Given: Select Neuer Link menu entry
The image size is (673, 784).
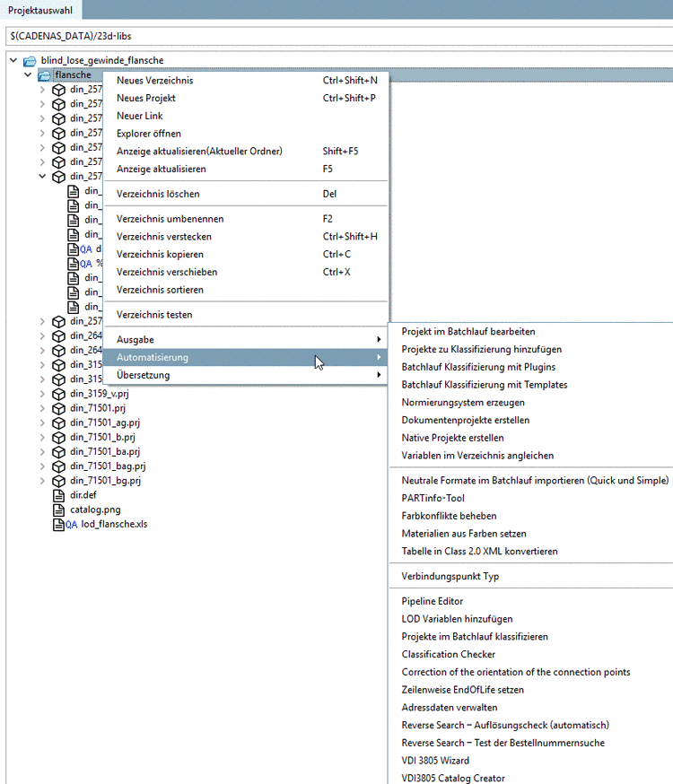Looking at the screenshot, I should point(246,116).
